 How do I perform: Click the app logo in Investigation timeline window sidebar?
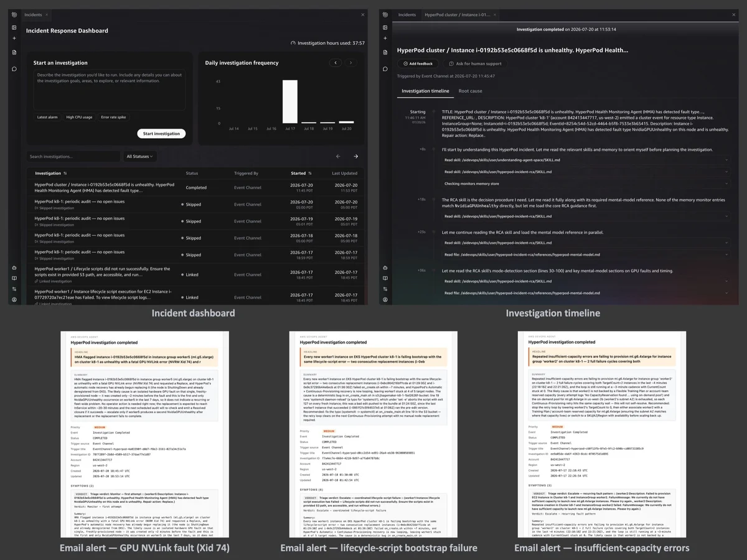(385, 14)
